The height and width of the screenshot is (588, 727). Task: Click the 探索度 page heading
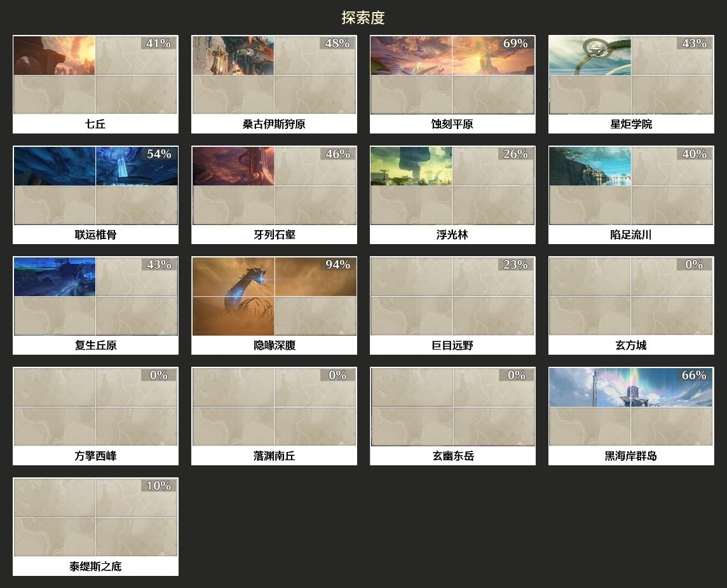363,18
